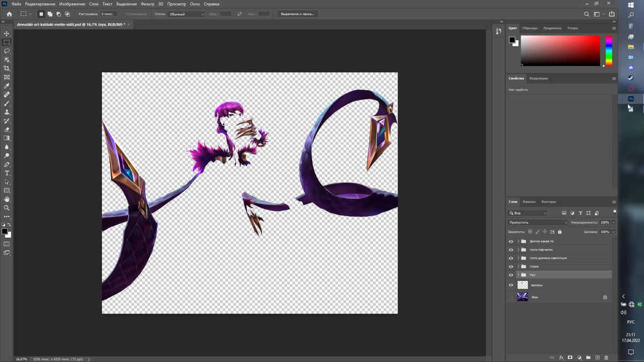Open the 'Изображение' menu

coord(72,4)
